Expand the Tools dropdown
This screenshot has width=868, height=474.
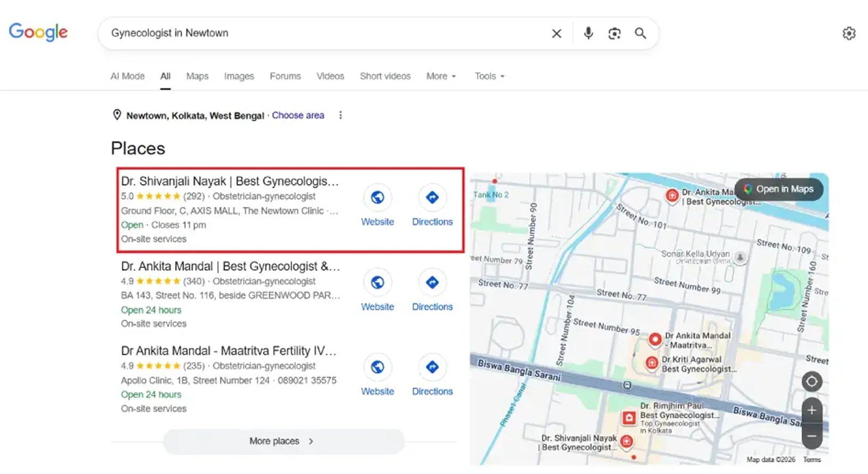[x=490, y=76]
